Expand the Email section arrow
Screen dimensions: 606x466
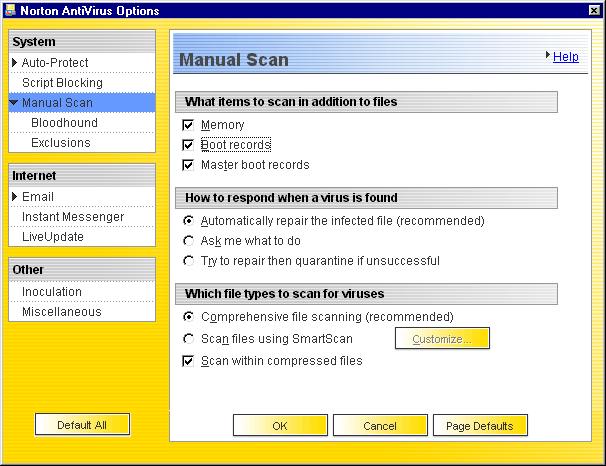pos(15,197)
